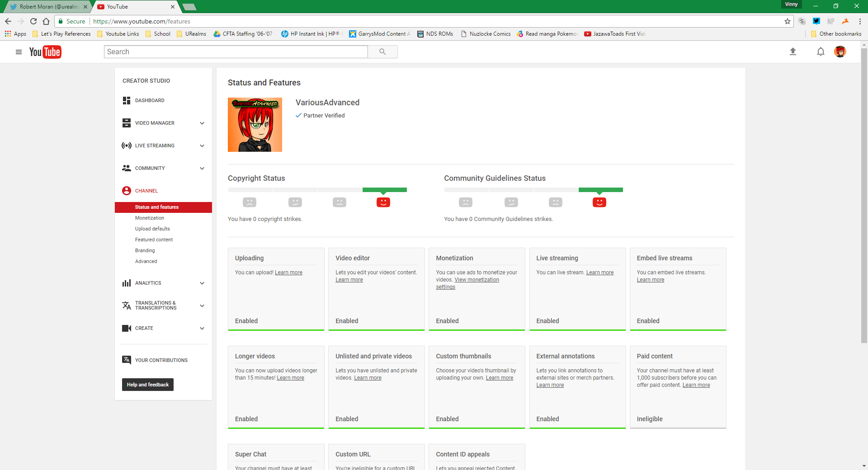This screenshot has width=868, height=470.
Task: Open the Monetization channel page
Action: 150,218
